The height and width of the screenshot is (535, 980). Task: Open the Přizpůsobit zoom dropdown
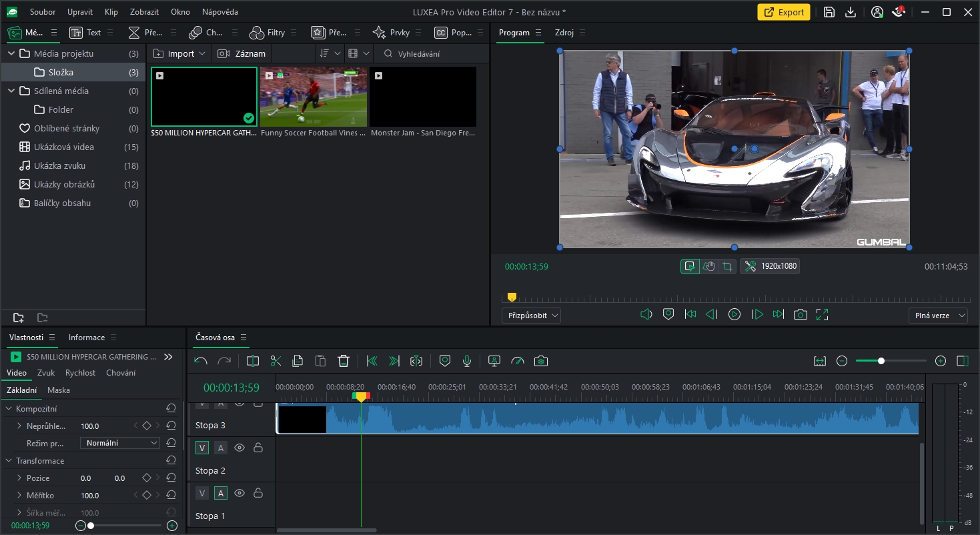point(531,316)
